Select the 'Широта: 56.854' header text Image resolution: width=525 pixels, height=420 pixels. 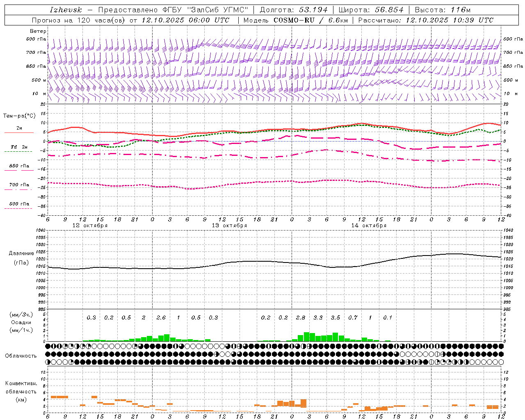[x=371, y=10]
